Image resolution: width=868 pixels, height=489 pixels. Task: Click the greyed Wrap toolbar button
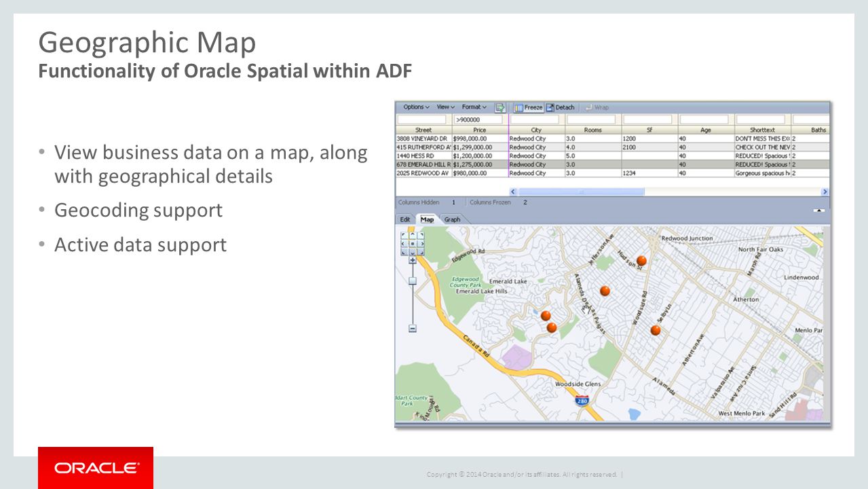[x=597, y=107]
